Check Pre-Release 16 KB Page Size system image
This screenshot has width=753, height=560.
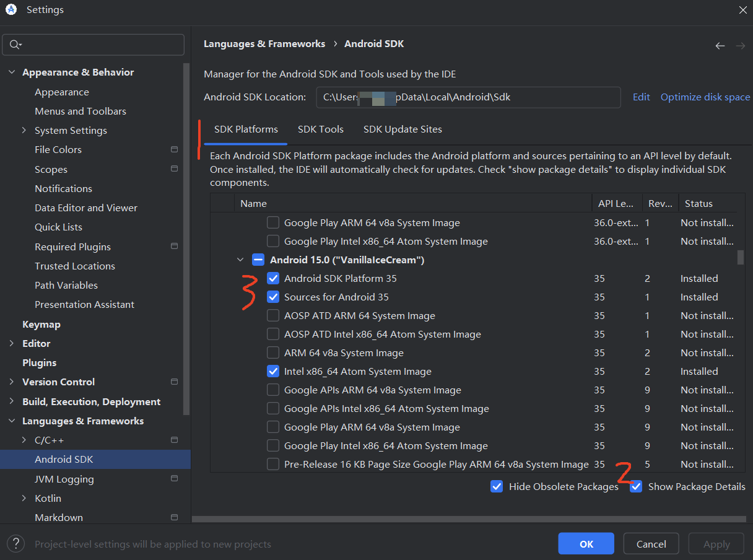tap(273, 464)
